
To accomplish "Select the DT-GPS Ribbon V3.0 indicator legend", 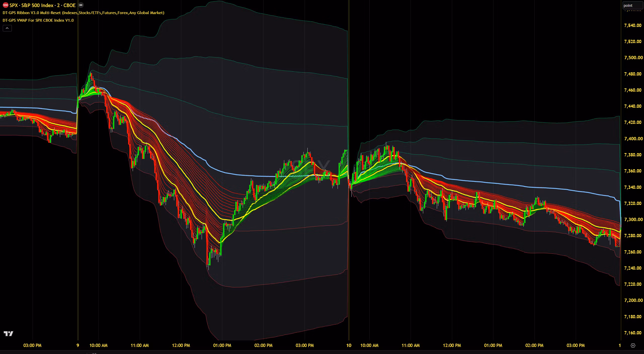I will [83, 13].
